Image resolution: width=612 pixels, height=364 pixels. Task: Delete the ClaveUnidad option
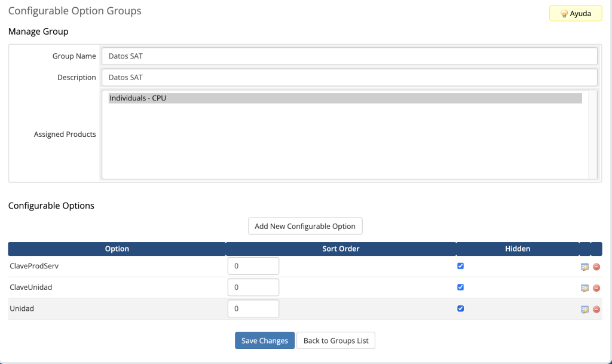[596, 288]
